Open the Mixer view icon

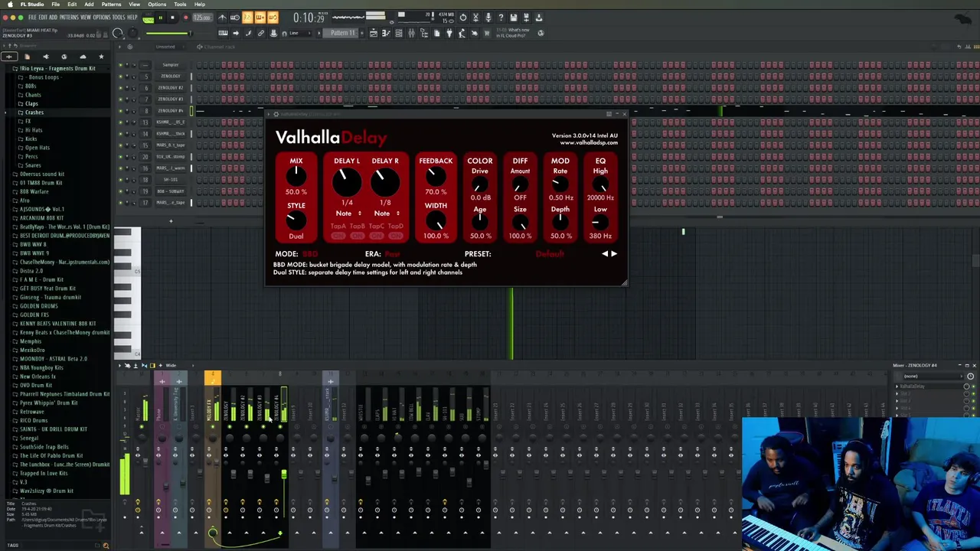coord(412,33)
